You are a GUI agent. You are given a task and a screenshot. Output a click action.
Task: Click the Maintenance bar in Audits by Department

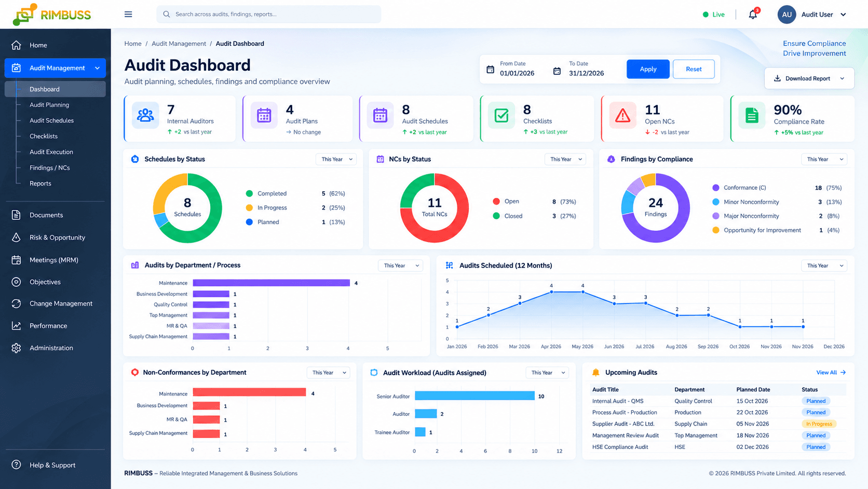pyautogui.click(x=272, y=283)
